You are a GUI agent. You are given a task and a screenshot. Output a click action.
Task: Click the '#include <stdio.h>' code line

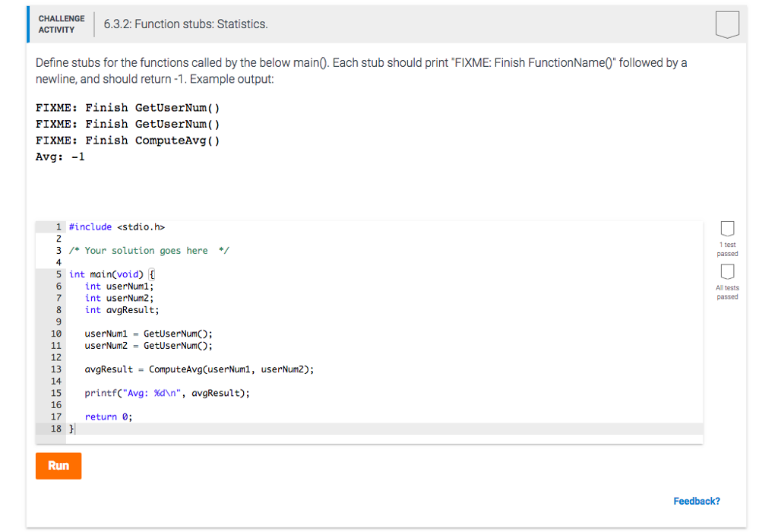[x=115, y=226]
